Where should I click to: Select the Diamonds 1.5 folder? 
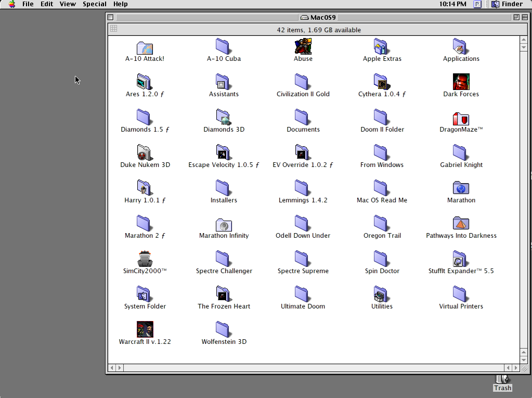pyautogui.click(x=144, y=117)
